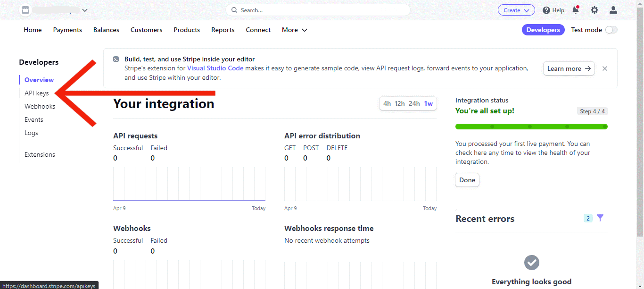Select the 12h time range
The image size is (644, 289).
[x=400, y=103]
